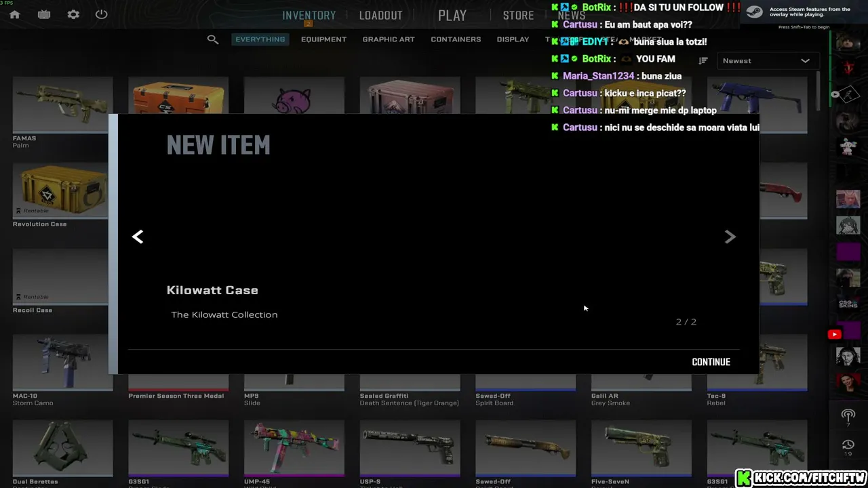The width and height of the screenshot is (868, 488).
Task: Click Maria_Stan1234 username in chat overlay
Action: pos(599,76)
